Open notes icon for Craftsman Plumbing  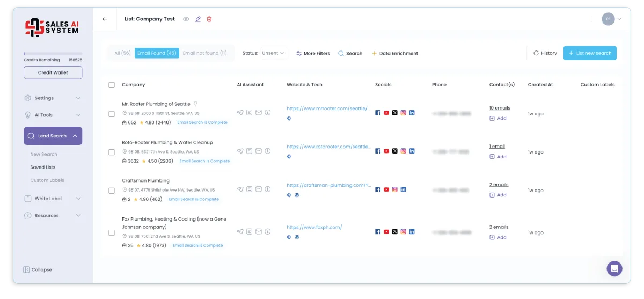[x=249, y=189]
